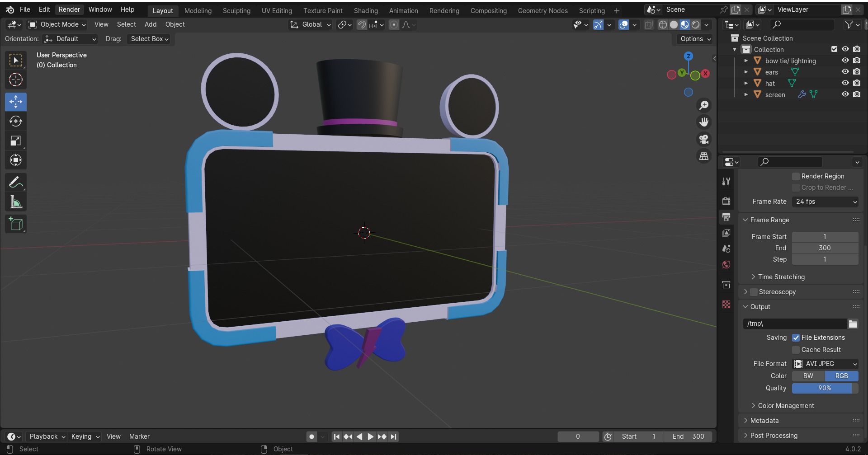Pick the Scale tool
868x455 pixels.
tap(16, 141)
